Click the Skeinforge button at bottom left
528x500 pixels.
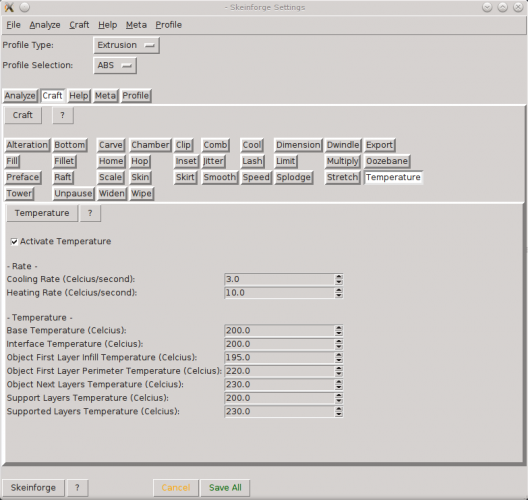[33, 488]
